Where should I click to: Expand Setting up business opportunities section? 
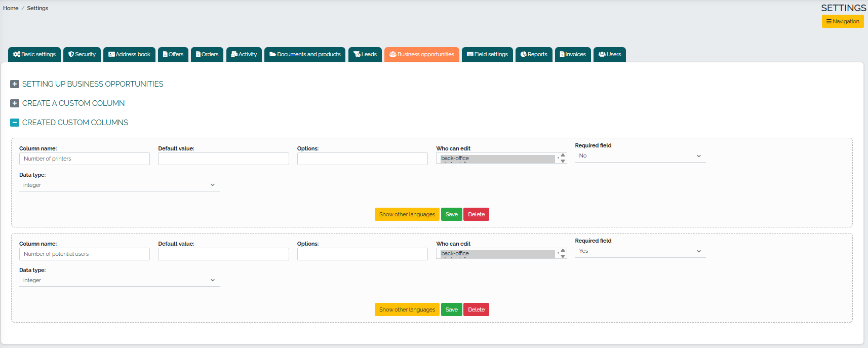(15, 84)
